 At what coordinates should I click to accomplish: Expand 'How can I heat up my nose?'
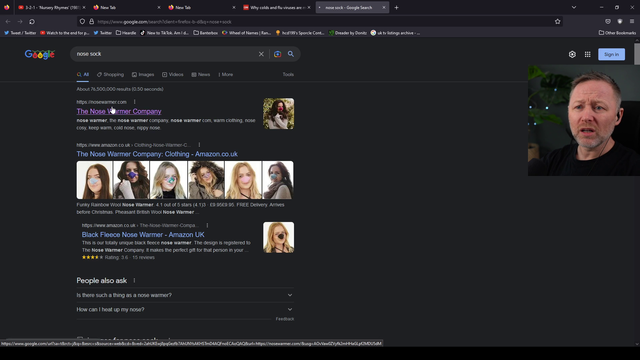tap(185, 309)
